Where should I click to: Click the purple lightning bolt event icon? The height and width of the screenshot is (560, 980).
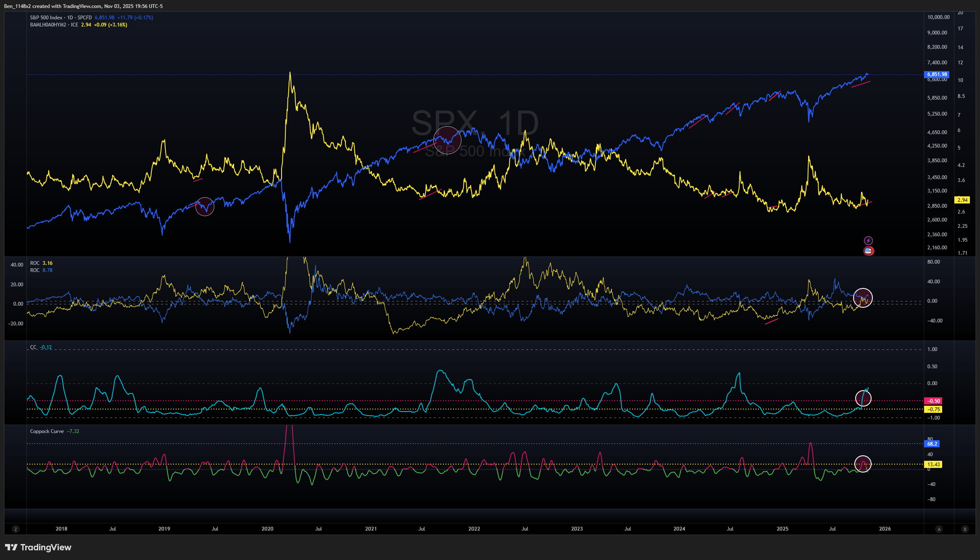pyautogui.click(x=868, y=240)
